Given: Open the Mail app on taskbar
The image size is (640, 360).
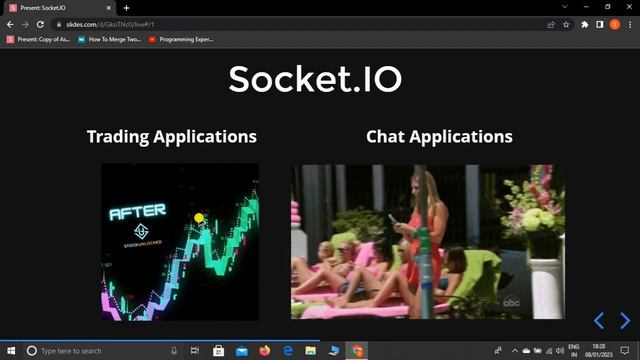Looking at the screenshot, I should pyautogui.click(x=242, y=351).
